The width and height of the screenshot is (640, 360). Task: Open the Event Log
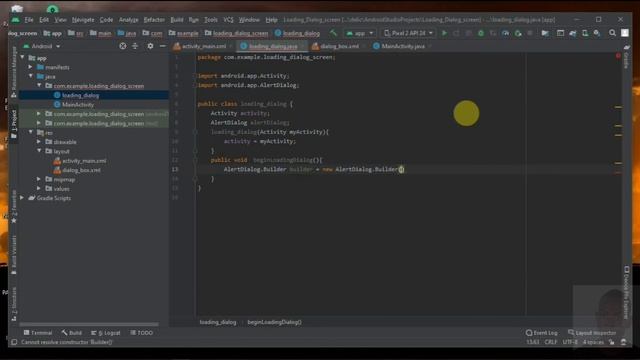pos(542,333)
